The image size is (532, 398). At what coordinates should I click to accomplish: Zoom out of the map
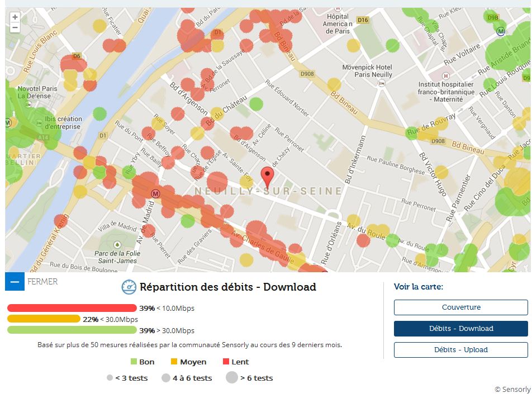click(15, 27)
